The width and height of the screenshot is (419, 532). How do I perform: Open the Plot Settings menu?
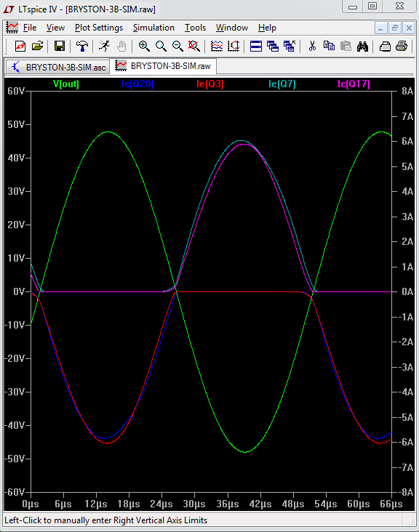pyautogui.click(x=99, y=28)
